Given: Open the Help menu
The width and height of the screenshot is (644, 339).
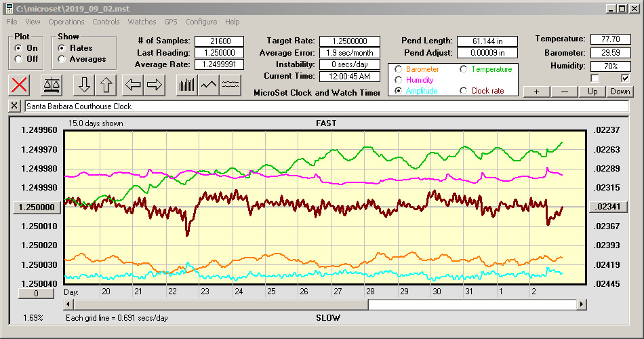Looking at the screenshot, I should coord(232,22).
